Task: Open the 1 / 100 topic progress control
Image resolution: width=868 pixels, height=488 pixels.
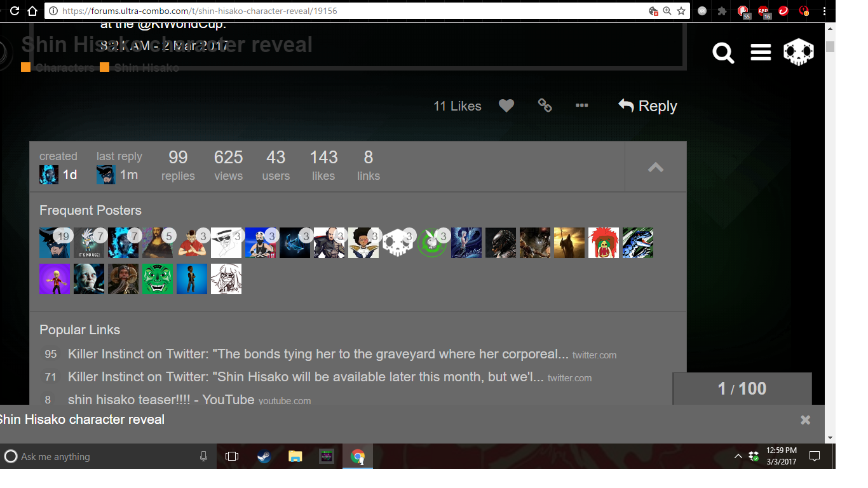Action: tap(742, 388)
